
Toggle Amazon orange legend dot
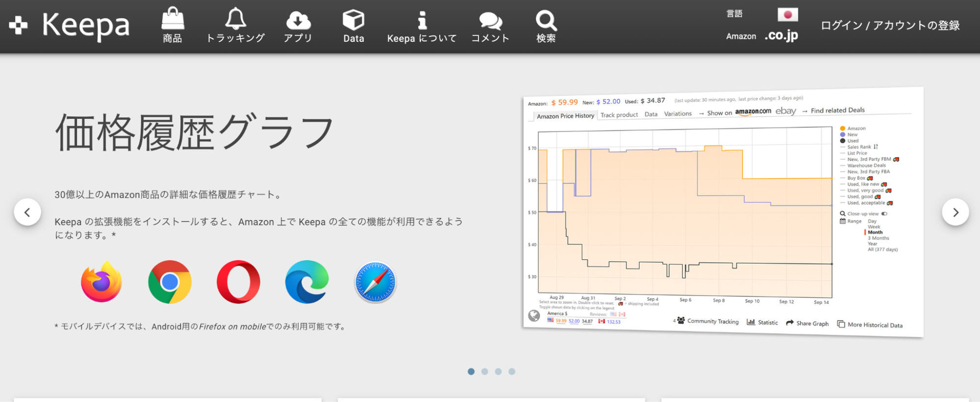[843, 128]
